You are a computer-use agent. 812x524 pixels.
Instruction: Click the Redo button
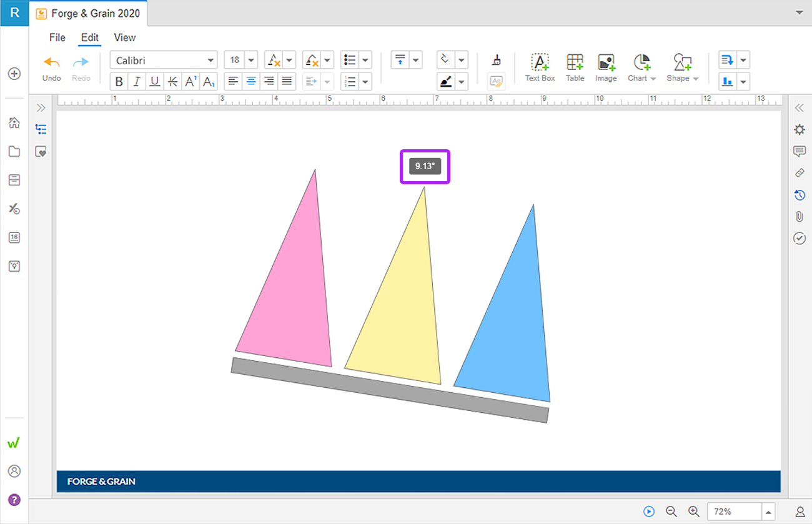pos(81,69)
